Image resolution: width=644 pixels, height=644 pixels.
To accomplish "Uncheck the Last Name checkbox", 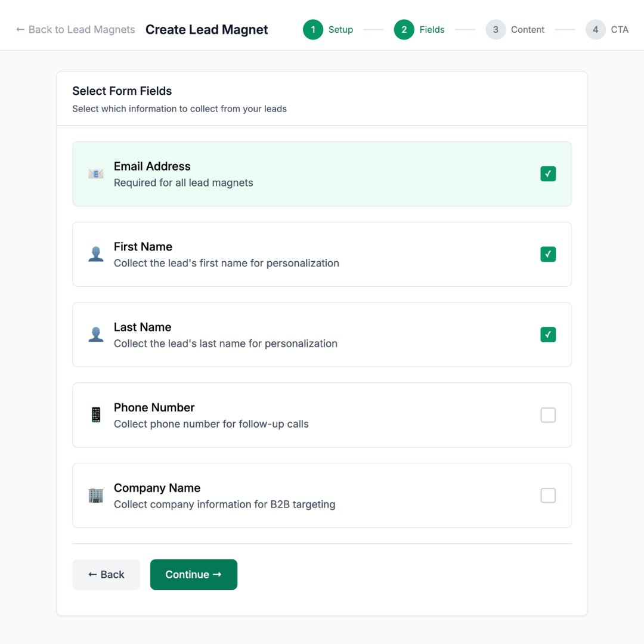I will point(548,335).
